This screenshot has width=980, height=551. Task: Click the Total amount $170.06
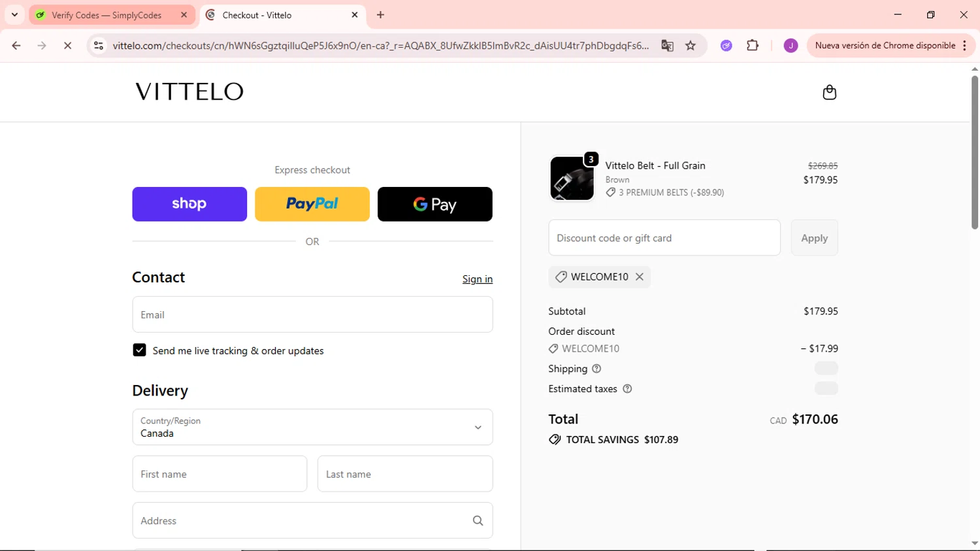point(815,419)
